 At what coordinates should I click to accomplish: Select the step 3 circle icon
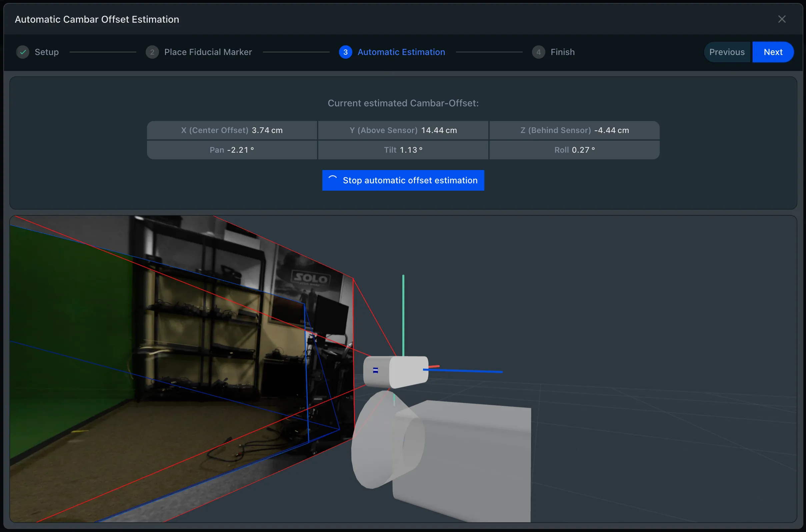[x=345, y=52]
